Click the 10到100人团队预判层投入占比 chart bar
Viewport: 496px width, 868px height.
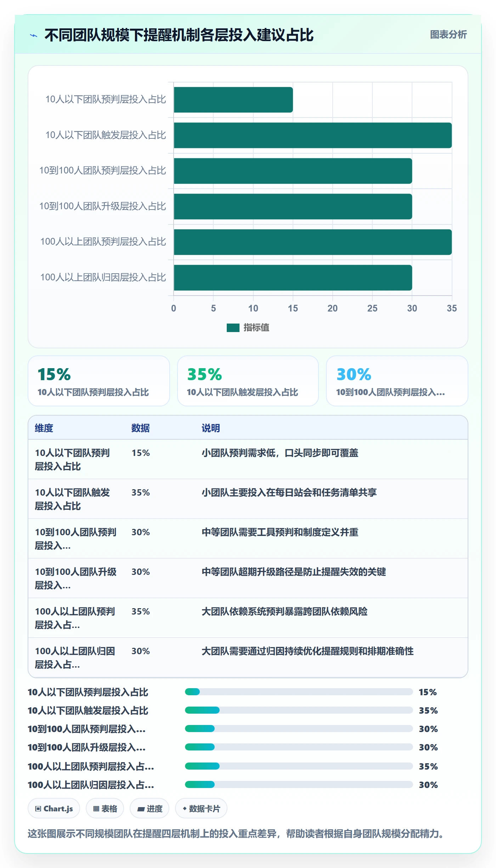(293, 171)
